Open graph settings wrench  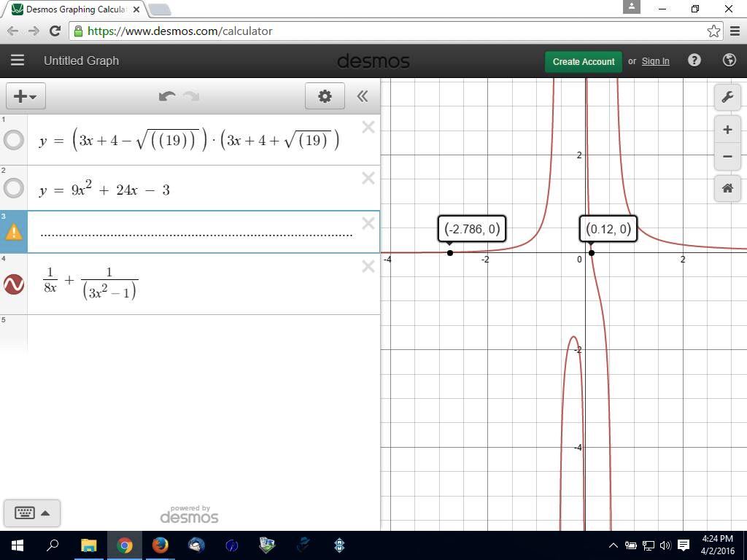[727, 97]
